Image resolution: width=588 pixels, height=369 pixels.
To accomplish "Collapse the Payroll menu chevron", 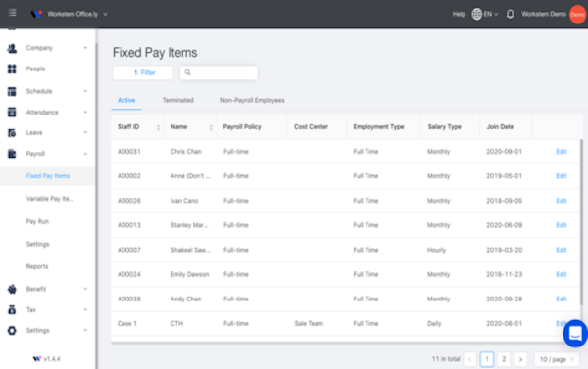I will 85,154.
